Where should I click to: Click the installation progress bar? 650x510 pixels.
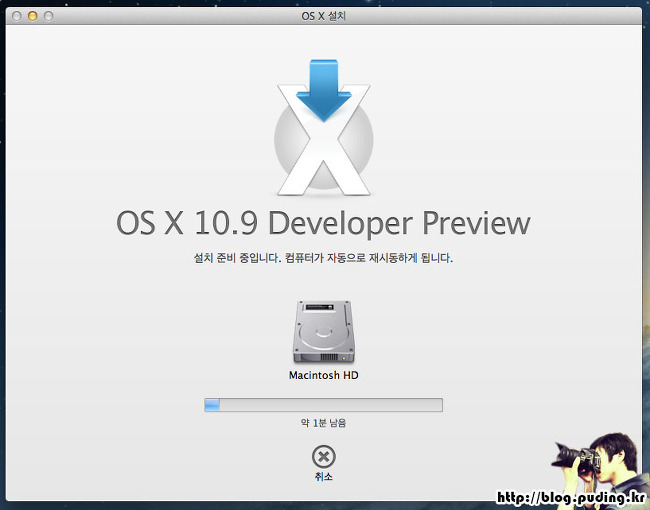coord(323,405)
